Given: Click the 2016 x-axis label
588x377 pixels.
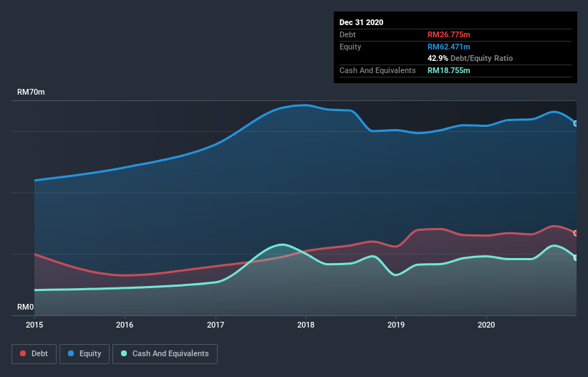Looking at the screenshot, I should [x=125, y=325].
